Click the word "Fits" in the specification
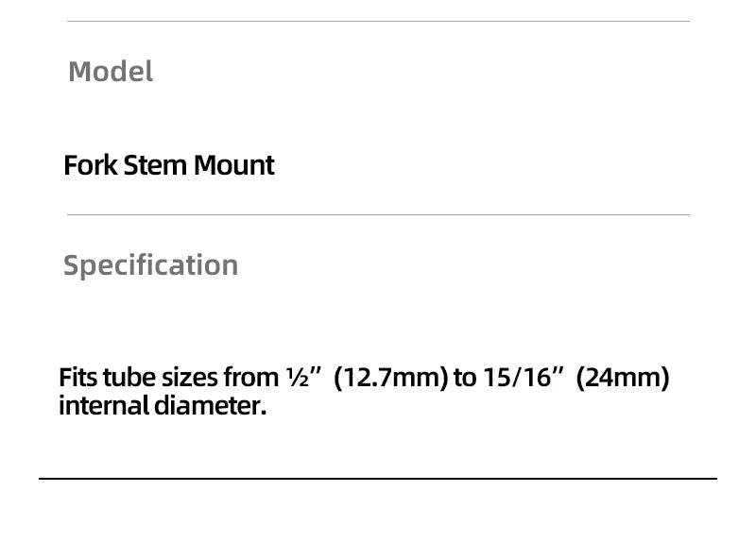 [x=77, y=379]
